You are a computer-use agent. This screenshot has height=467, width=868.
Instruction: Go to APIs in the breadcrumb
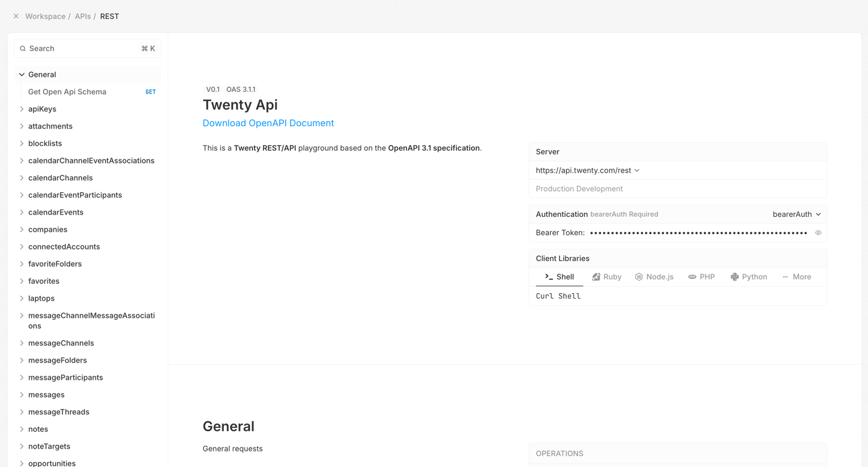(x=83, y=16)
